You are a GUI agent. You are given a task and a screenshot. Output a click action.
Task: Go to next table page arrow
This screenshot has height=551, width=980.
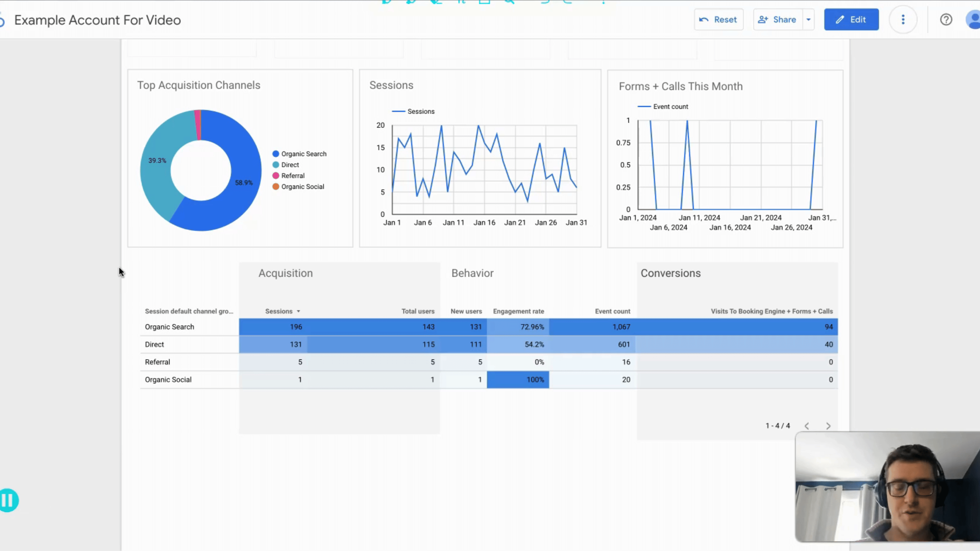(x=828, y=426)
